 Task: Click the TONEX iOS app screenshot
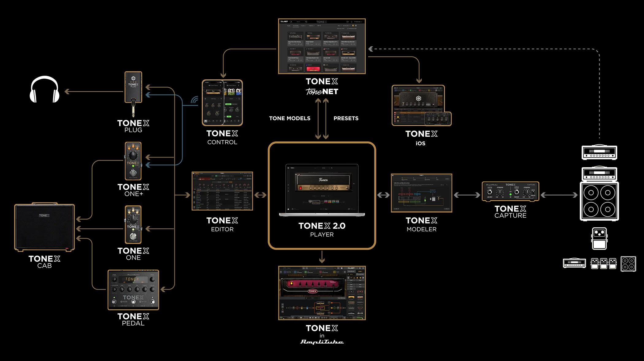(x=421, y=105)
